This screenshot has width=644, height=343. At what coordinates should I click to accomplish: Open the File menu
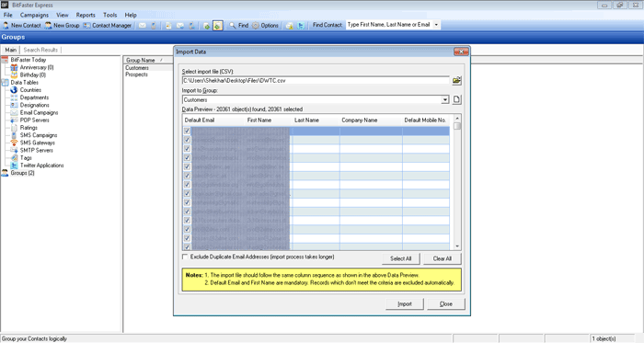[7, 15]
